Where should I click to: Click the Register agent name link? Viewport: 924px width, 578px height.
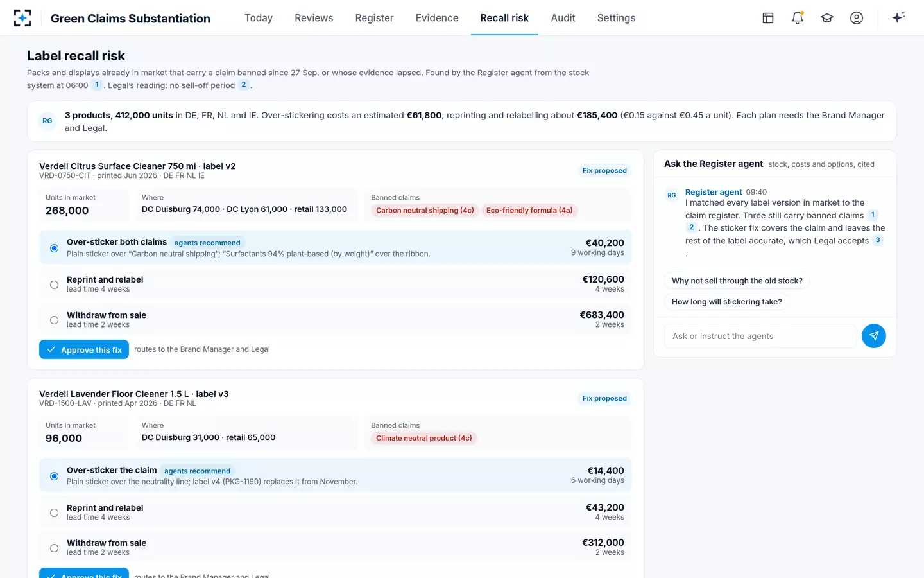click(x=714, y=192)
